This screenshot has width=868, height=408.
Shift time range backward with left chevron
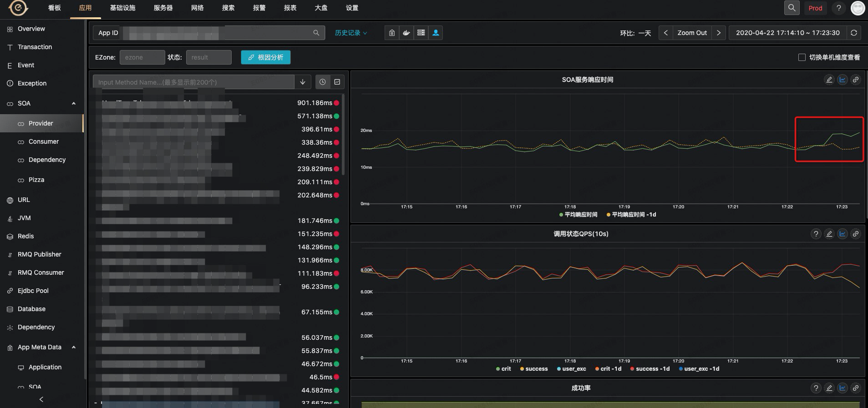point(665,33)
